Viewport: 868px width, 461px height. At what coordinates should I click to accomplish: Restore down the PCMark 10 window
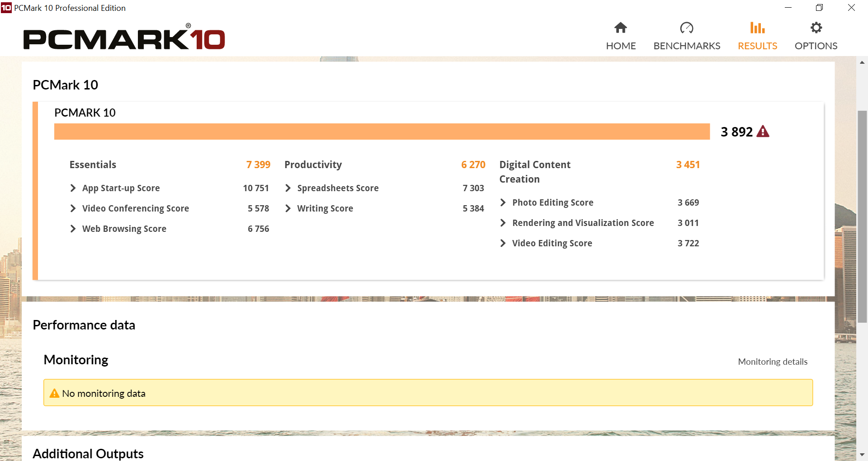tap(819, 8)
